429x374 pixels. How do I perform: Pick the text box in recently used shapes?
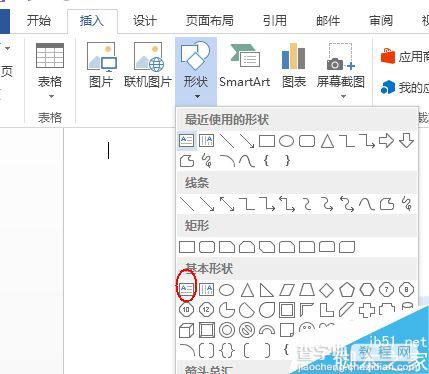click(x=187, y=141)
